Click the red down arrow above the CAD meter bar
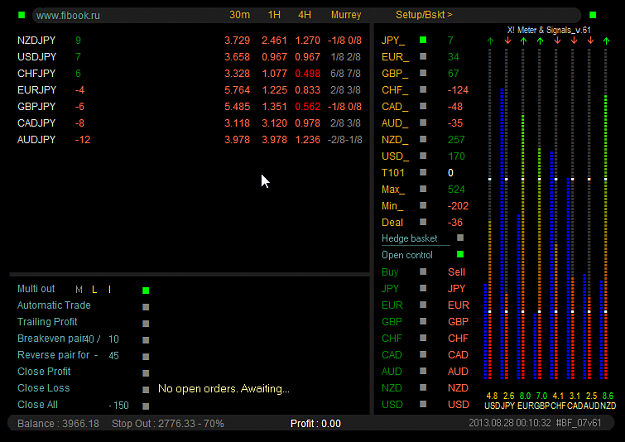 (x=574, y=41)
